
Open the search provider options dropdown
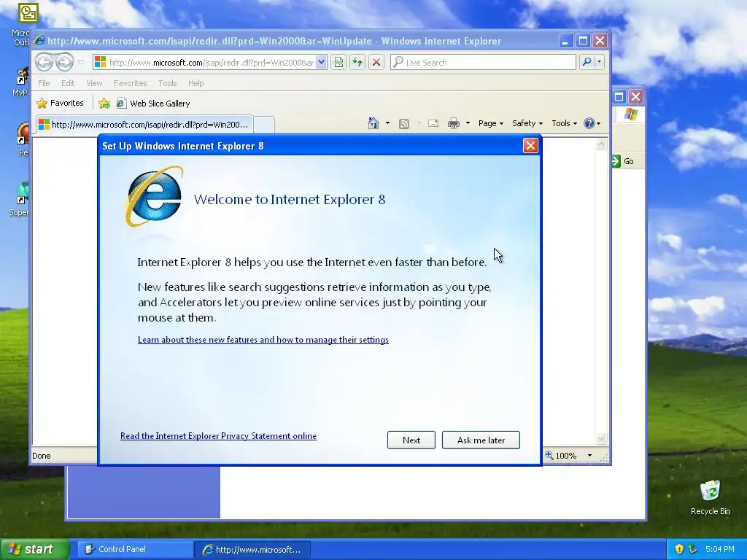point(600,63)
